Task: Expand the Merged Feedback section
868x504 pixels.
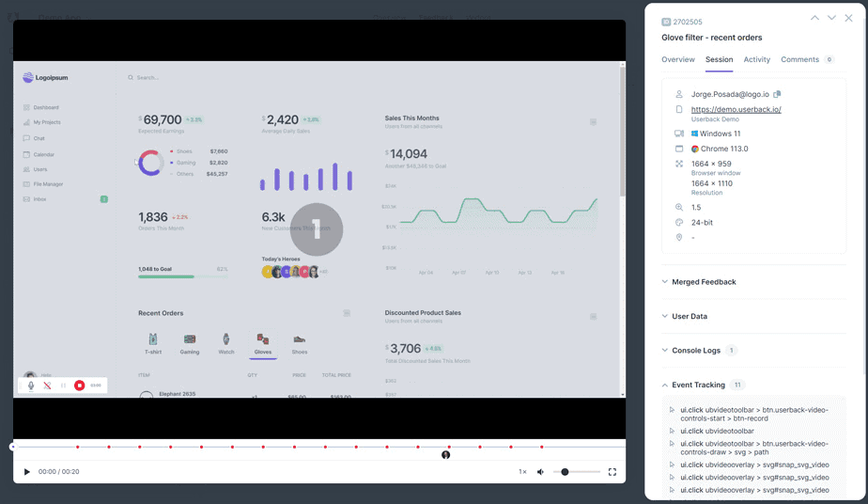Action: 704,282
